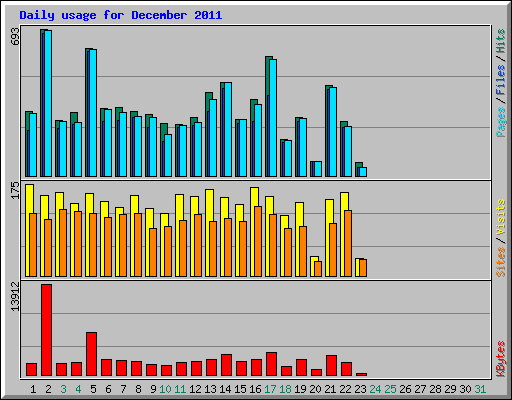Click the 'Files' legend label
512x400 pixels.
(x=500, y=80)
